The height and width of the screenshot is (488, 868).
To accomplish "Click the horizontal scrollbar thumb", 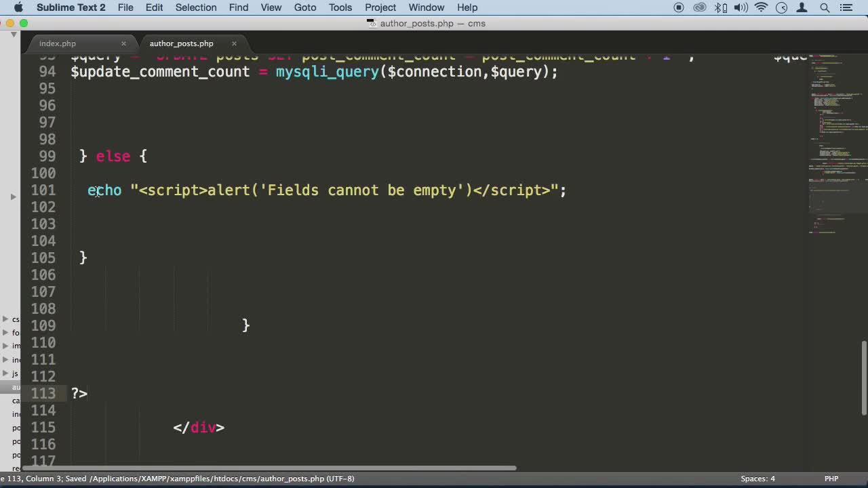I will pos(269,468).
